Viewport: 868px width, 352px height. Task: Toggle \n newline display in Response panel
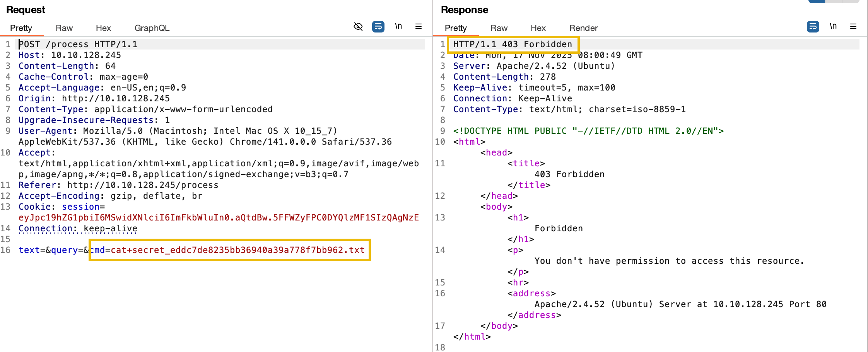(833, 26)
